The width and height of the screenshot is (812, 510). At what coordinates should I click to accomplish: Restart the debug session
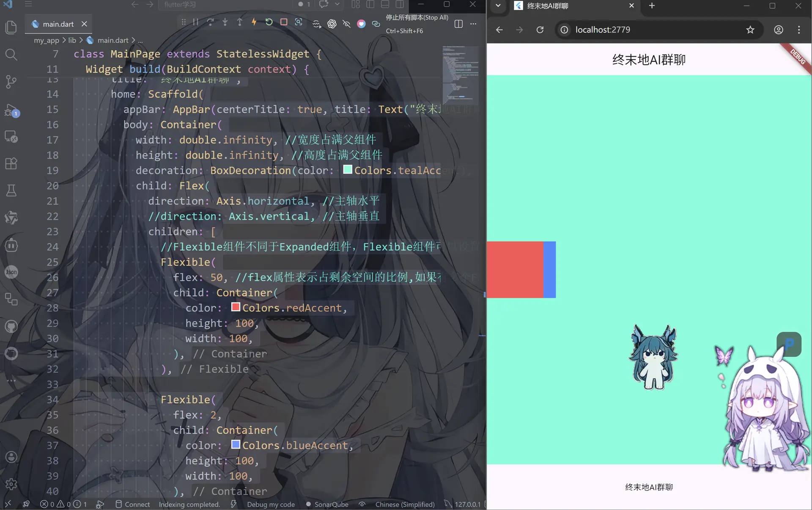point(269,22)
